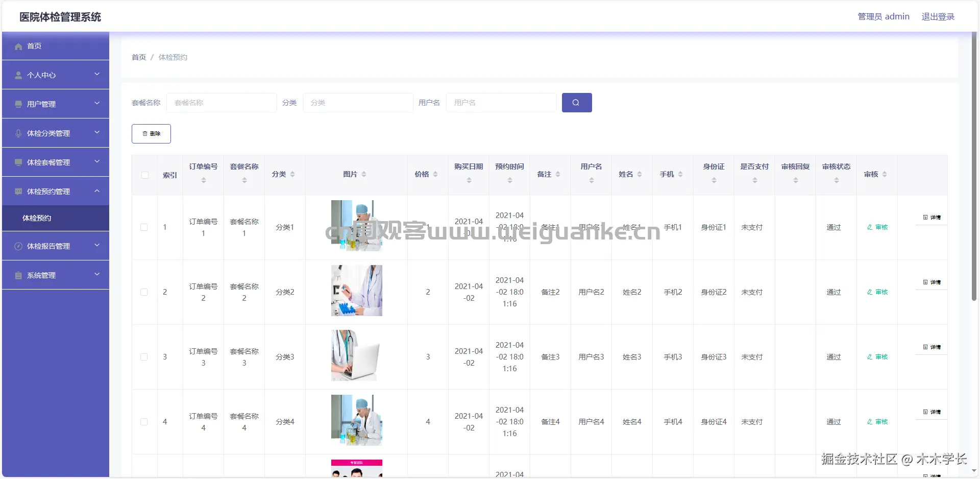The height and width of the screenshot is (479, 980).
Task: Expand the 体检分类管理 menu chevron
Action: (x=97, y=133)
